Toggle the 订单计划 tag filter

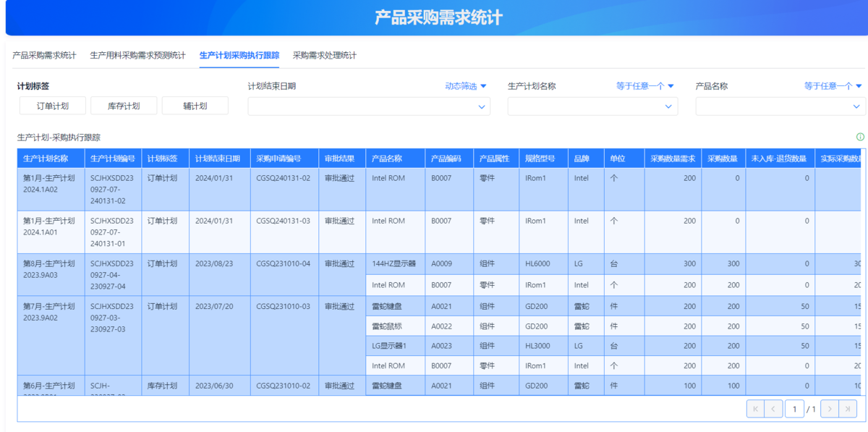click(x=53, y=106)
